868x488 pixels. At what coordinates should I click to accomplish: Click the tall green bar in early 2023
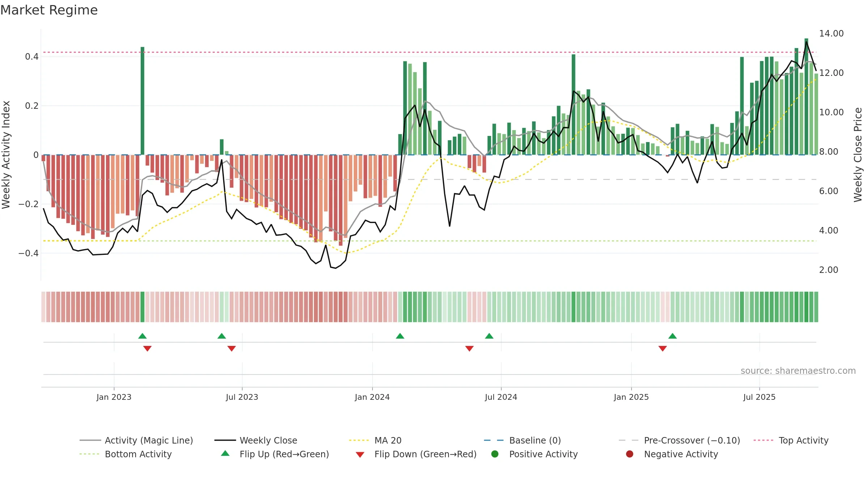click(142, 101)
